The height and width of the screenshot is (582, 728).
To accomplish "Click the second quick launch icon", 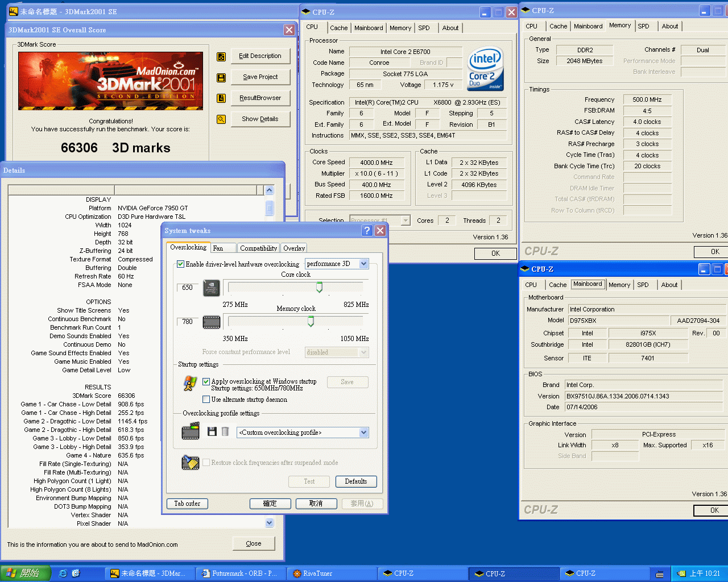I will (x=76, y=573).
